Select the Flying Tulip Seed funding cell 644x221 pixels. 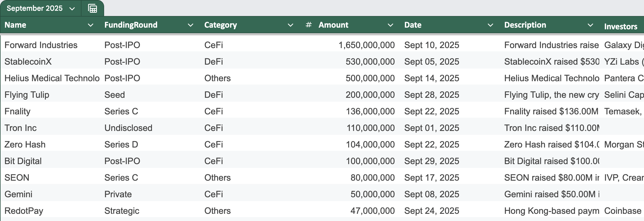pyautogui.click(x=151, y=95)
